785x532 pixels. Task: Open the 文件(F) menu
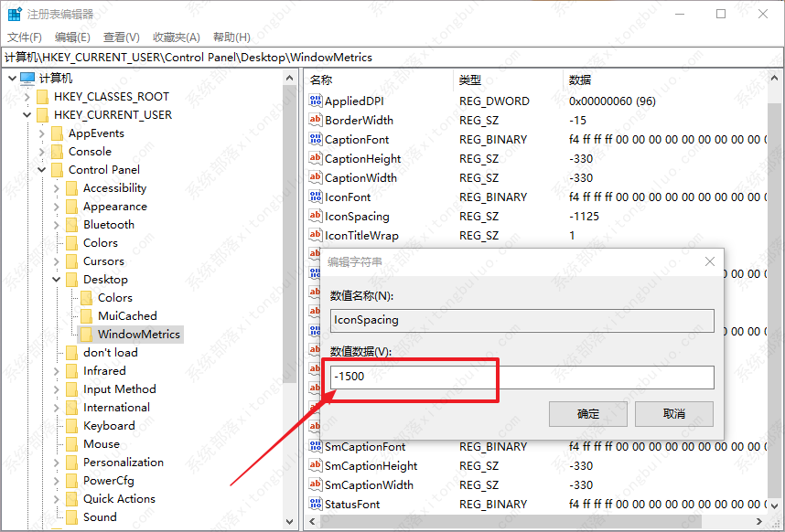(25, 37)
